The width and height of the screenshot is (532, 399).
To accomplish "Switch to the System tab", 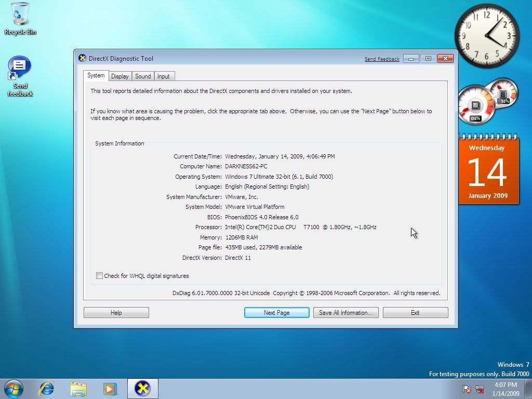I will [x=96, y=75].
